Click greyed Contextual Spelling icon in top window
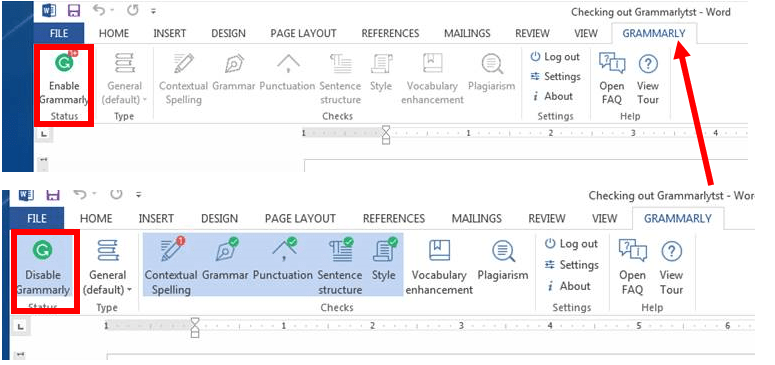Image resolution: width=775 pixels, height=365 pixels. 183,64
